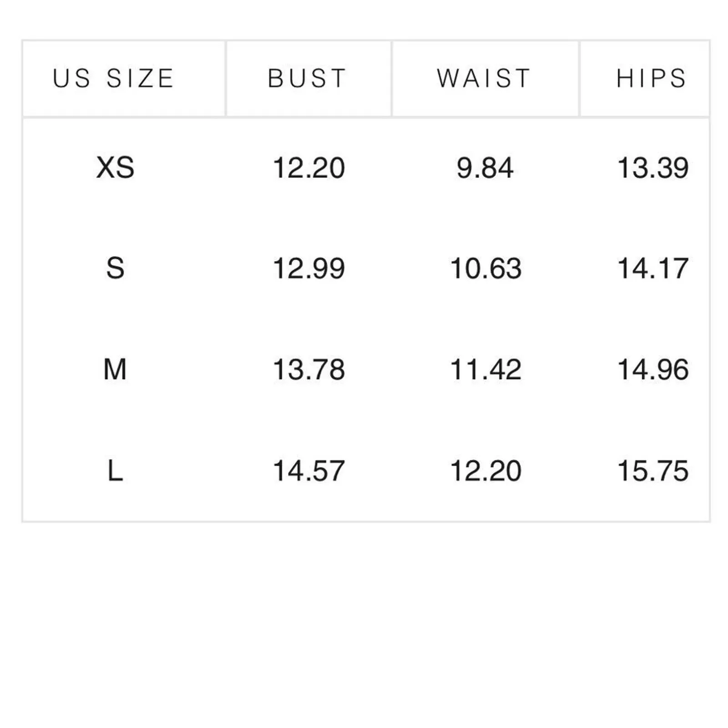Screen dimensions: 728x728
Task: Click S waist value 10.63
Action: pos(485,268)
